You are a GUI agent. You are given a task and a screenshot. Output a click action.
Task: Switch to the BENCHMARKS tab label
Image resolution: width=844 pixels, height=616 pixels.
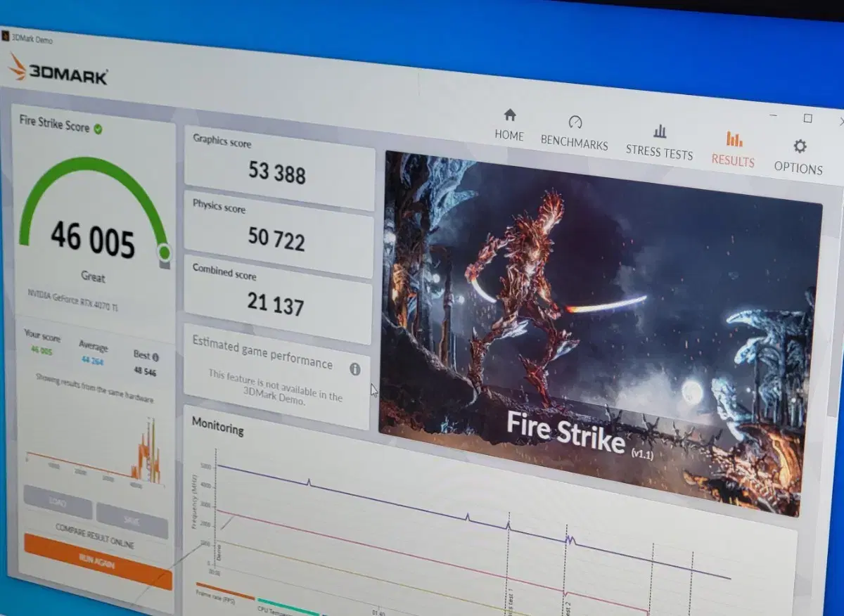point(574,143)
